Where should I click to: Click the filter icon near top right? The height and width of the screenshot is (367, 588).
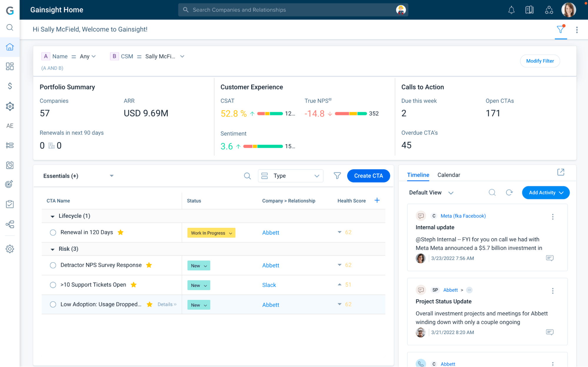click(x=560, y=29)
